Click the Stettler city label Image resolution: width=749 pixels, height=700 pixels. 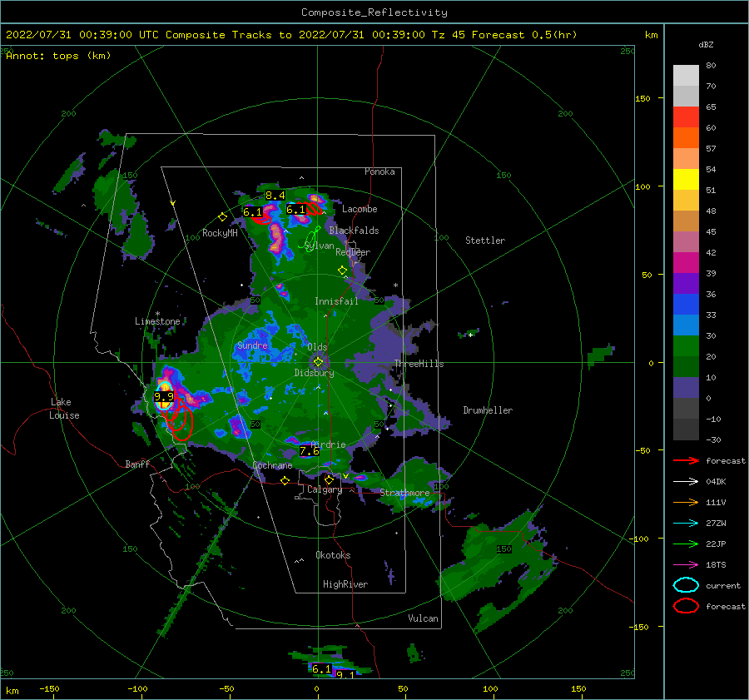pos(485,241)
